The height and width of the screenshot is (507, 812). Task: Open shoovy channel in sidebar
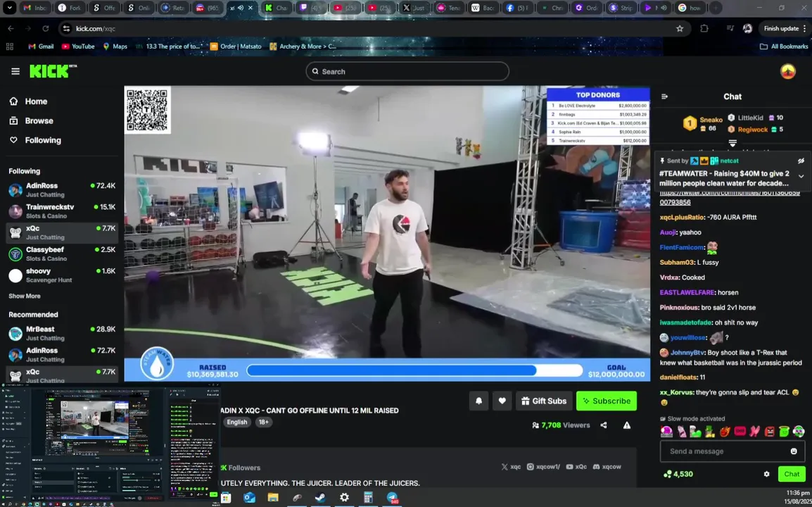[62, 275]
